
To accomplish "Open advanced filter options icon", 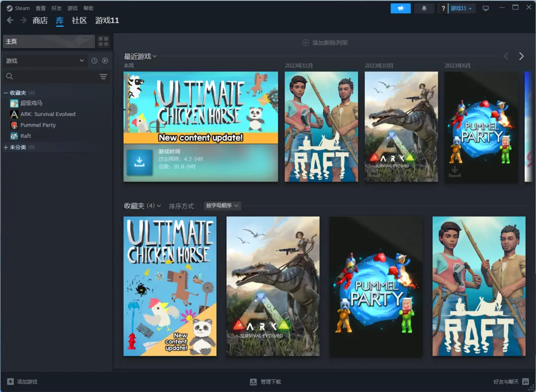I will pyautogui.click(x=103, y=76).
